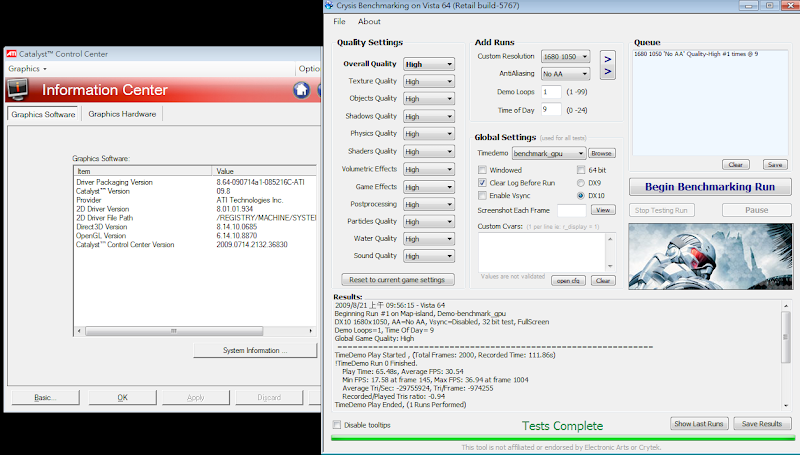This screenshot has height=455, width=800.
Task: Click the Item column header
Action: tap(143, 171)
